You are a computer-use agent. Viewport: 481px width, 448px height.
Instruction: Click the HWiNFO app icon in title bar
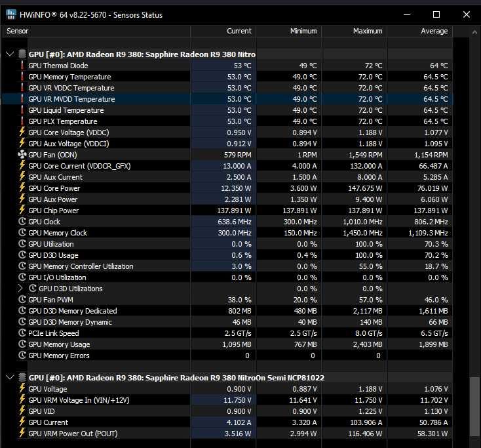[x=10, y=14]
